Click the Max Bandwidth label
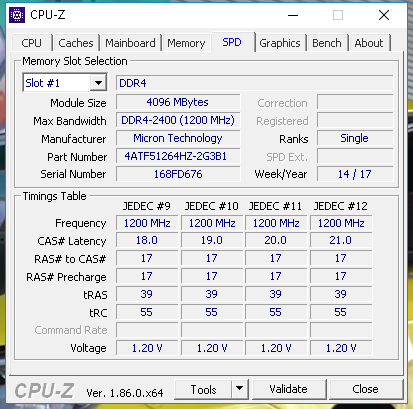The image size is (413, 409). click(x=70, y=121)
